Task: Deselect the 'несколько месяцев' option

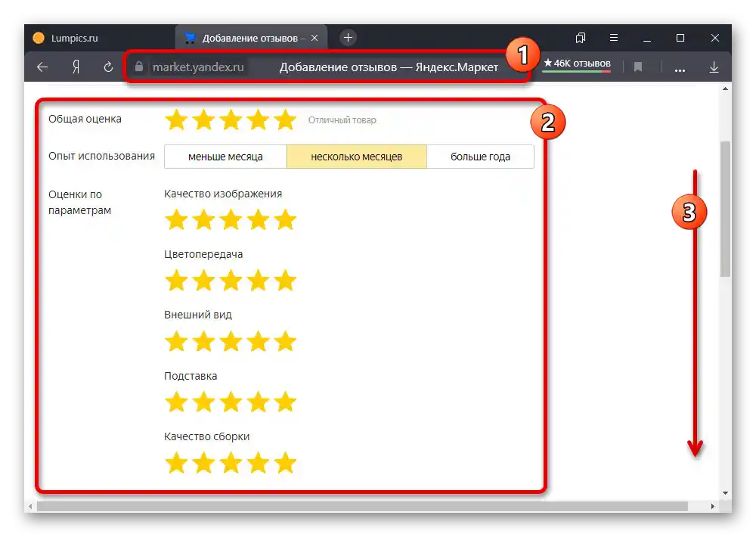Action: click(x=356, y=156)
